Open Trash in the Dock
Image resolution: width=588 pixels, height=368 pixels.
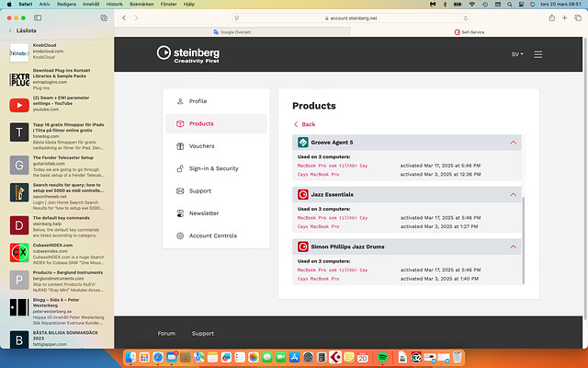457,357
